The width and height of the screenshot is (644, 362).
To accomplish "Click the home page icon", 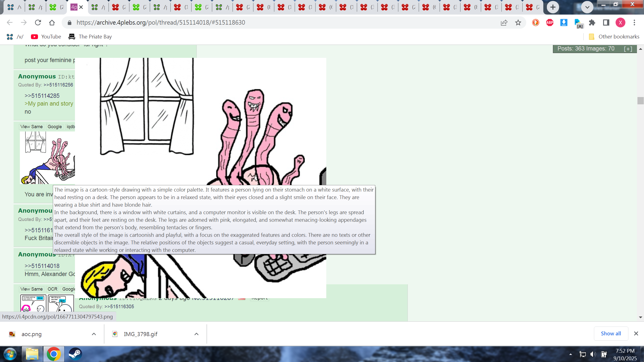I will (52, 23).
